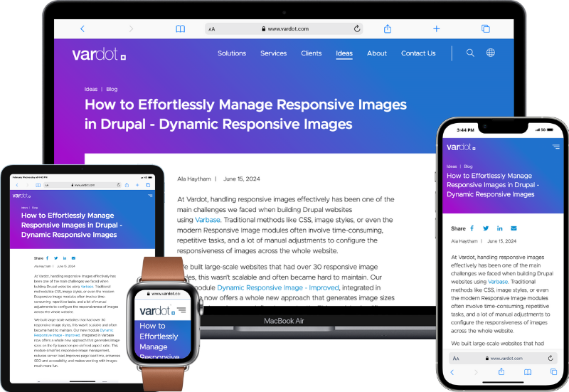Click vardot logo on iPhone screen
Screen dimensions: 569x392
point(461,147)
